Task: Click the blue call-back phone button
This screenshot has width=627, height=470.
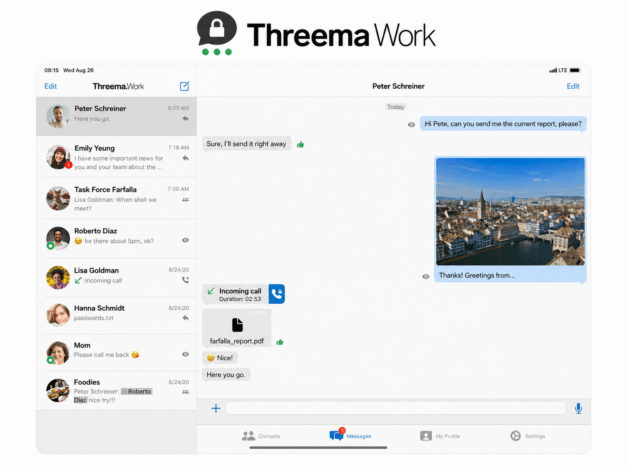Action: pos(277,294)
